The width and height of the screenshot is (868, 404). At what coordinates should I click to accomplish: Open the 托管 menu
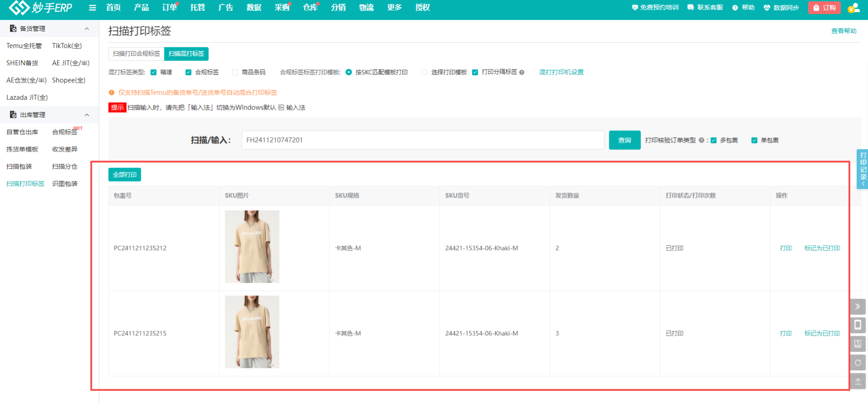coord(198,8)
